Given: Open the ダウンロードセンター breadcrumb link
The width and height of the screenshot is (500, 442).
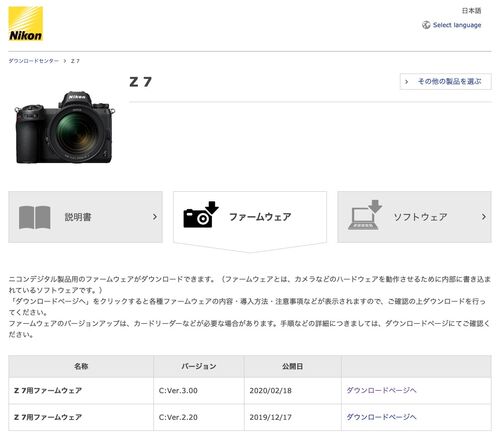Looking at the screenshot, I should [33, 61].
